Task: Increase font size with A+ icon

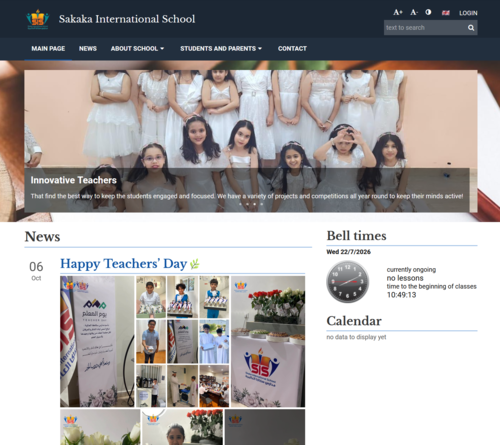Action: (398, 12)
